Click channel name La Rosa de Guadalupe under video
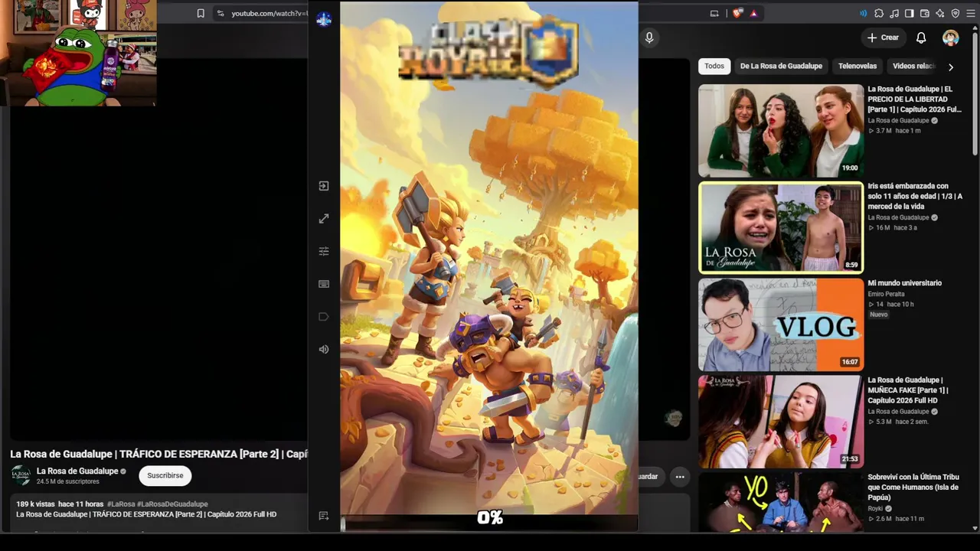Screen dimensions: 980x551 pyautogui.click(x=77, y=471)
